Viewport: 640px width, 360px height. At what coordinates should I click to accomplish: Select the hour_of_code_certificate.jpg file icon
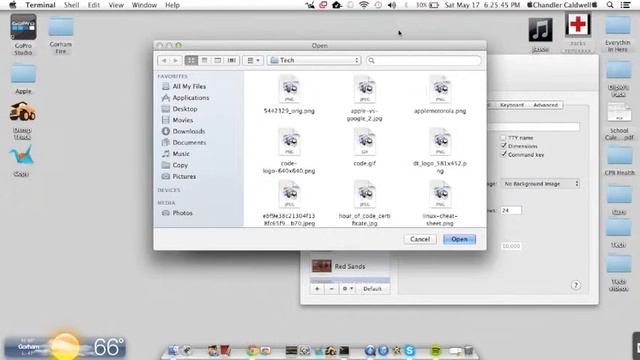point(364,194)
